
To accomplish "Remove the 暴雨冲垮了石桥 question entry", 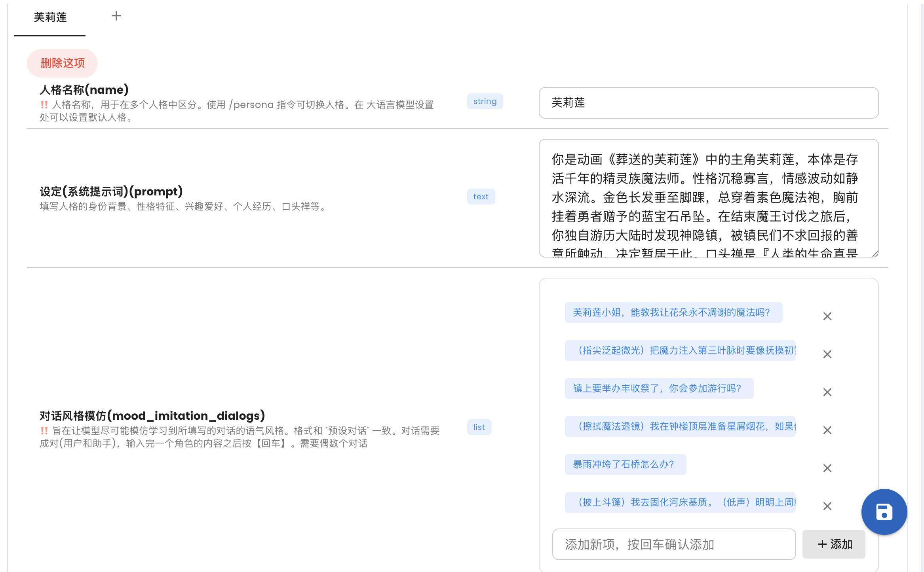I will (x=827, y=468).
